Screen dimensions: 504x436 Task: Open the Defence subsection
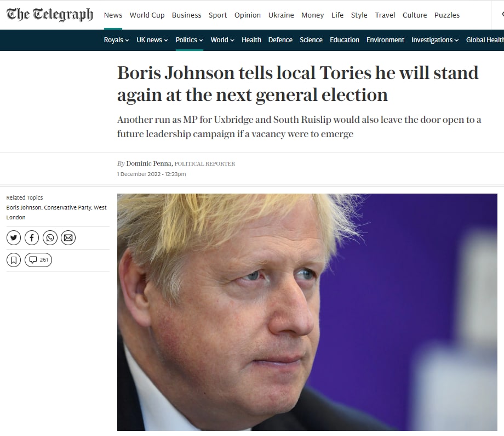coord(280,40)
